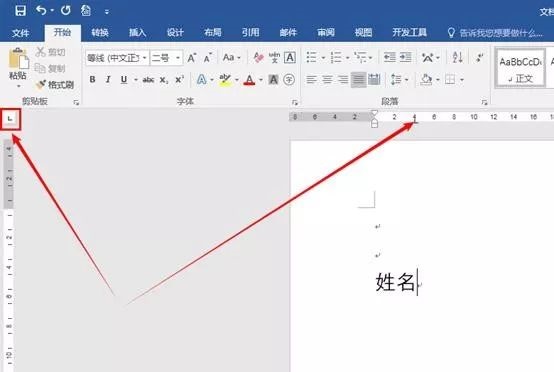
Task: Toggle character shading A icon
Action: pyautogui.click(x=273, y=79)
